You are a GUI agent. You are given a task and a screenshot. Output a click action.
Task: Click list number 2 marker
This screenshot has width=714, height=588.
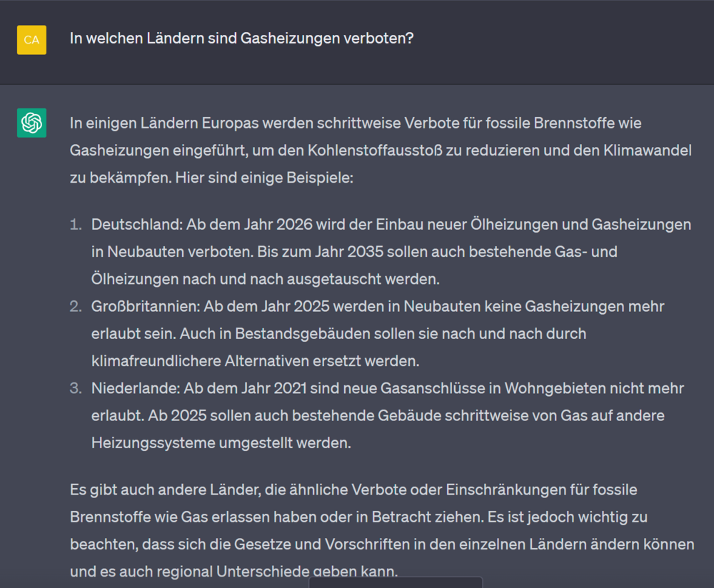(76, 307)
